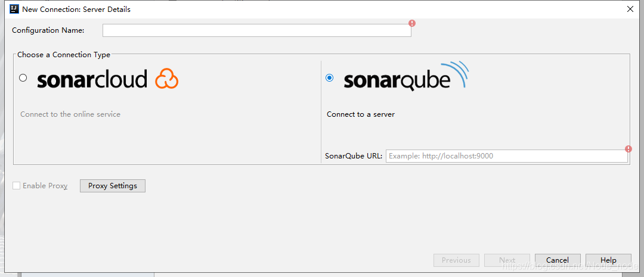Click the Next button

507,260
